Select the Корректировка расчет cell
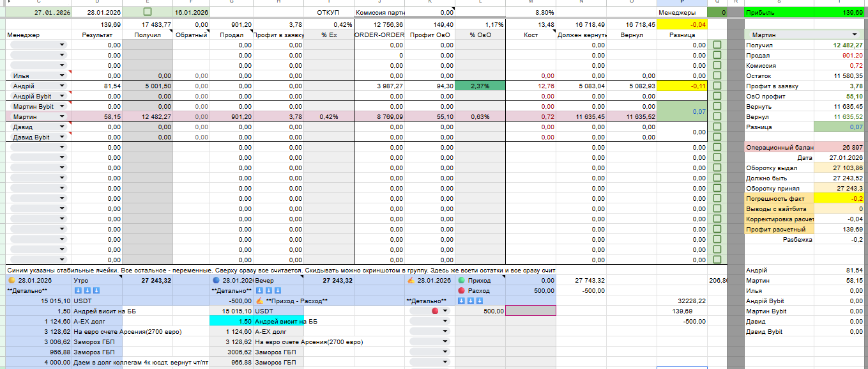The width and height of the screenshot is (868, 369). 779,219
